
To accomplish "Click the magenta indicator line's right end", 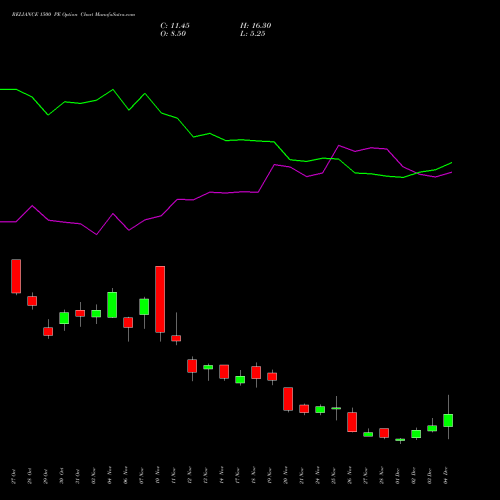I will coord(451,173).
